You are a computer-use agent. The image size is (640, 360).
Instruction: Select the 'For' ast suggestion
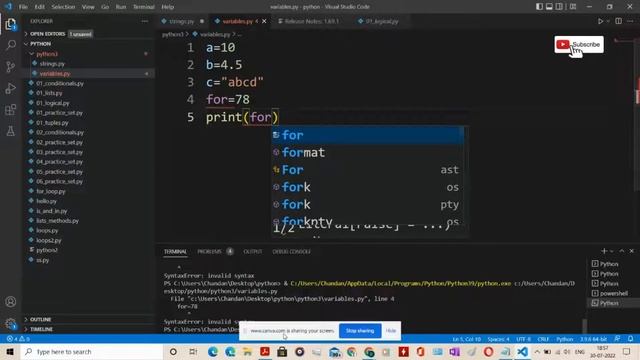(x=368, y=170)
